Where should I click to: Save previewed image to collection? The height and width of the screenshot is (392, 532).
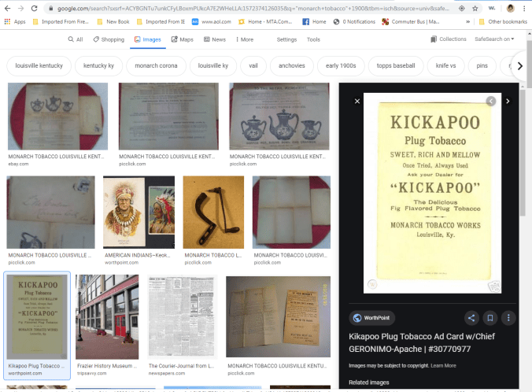[x=490, y=318]
